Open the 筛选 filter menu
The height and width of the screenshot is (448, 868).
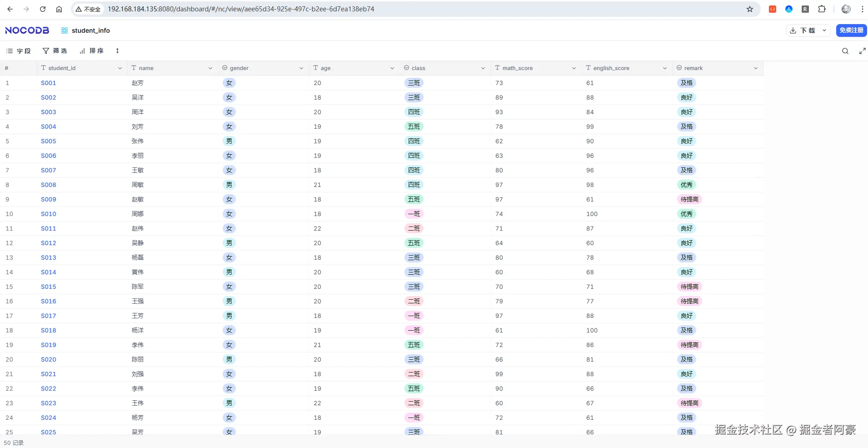pos(55,51)
